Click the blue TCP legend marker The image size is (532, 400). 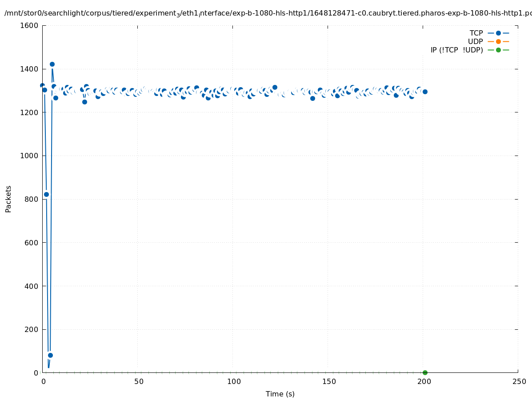pos(498,33)
